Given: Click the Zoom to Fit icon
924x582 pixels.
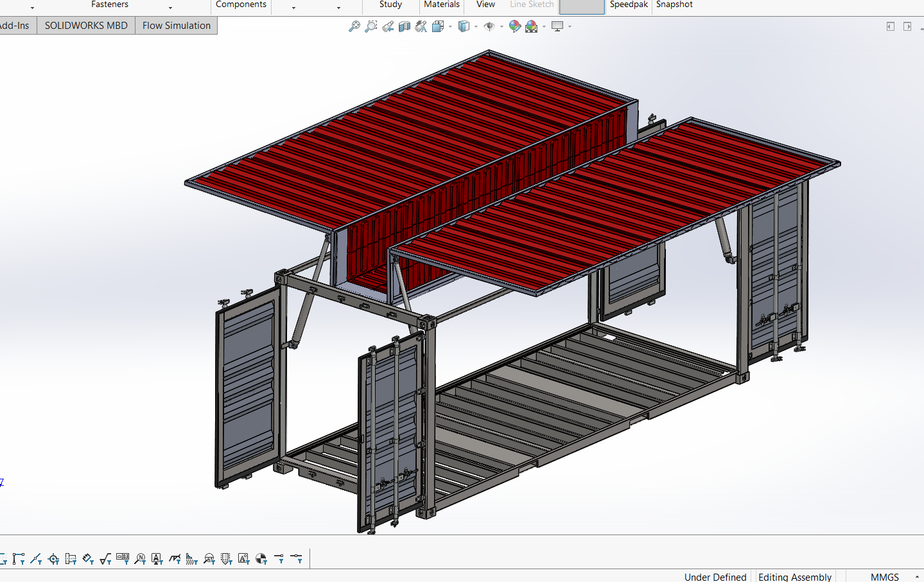Looking at the screenshot, I should [354, 26].
